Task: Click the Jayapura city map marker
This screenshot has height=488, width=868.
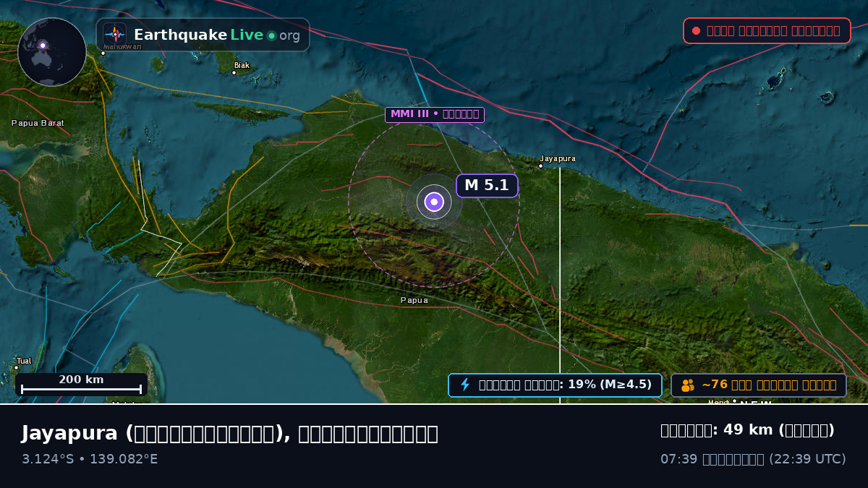Action: tap(540, 166)
